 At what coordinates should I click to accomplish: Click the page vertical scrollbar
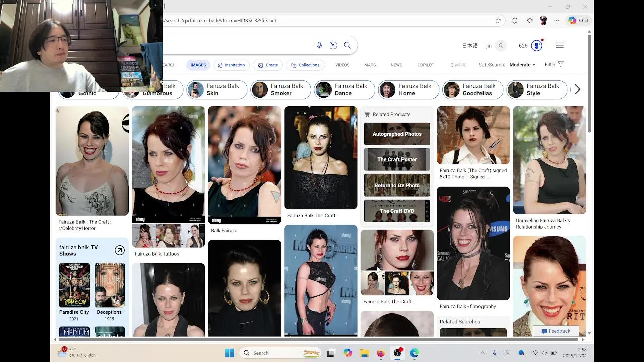589,83
